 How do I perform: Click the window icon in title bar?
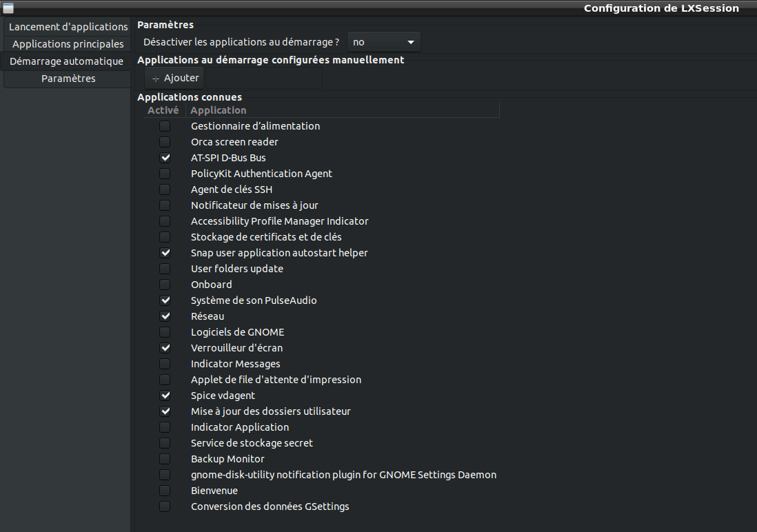click(8, 8)
